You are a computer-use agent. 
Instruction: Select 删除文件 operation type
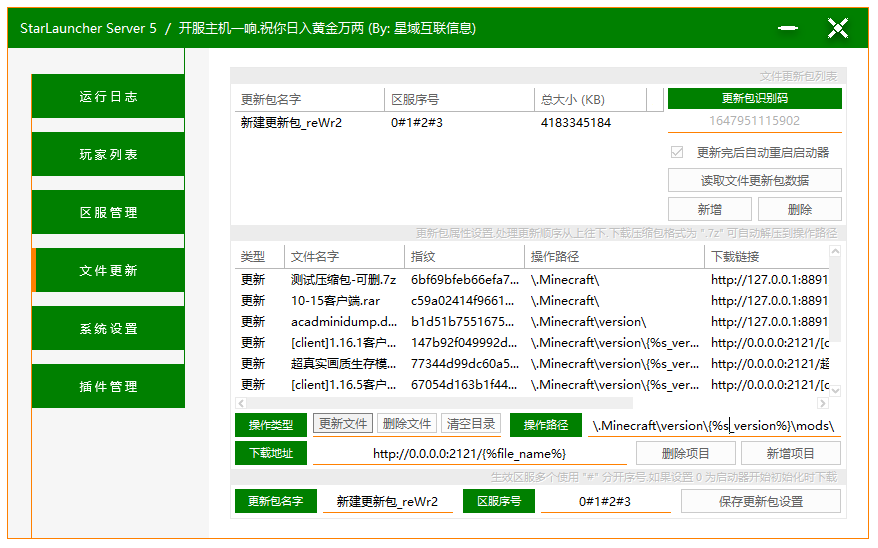(407, 424)
